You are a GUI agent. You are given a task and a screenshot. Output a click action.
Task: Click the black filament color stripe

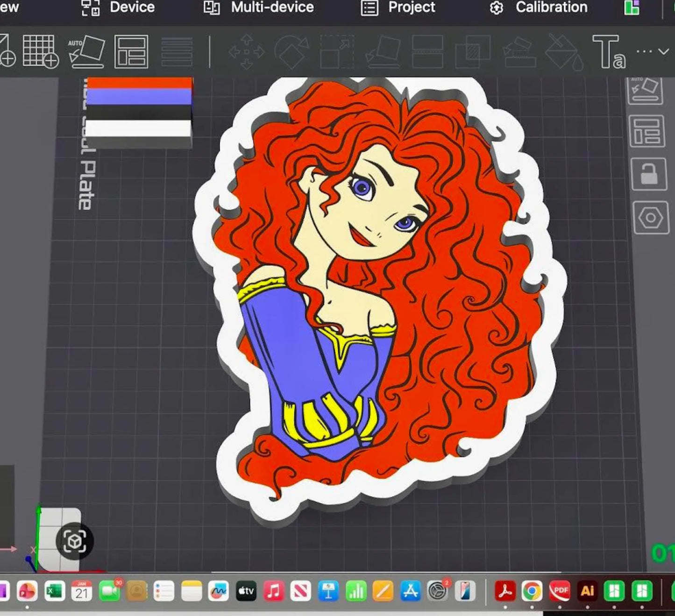139,113
